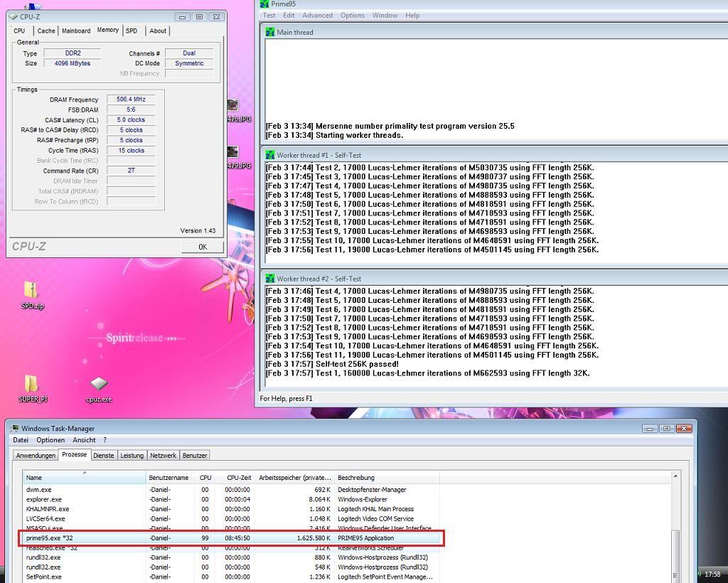Open the Window menu in Prime95
The height and width of the screenshot is (583, 728).
[x=385, y=16]
